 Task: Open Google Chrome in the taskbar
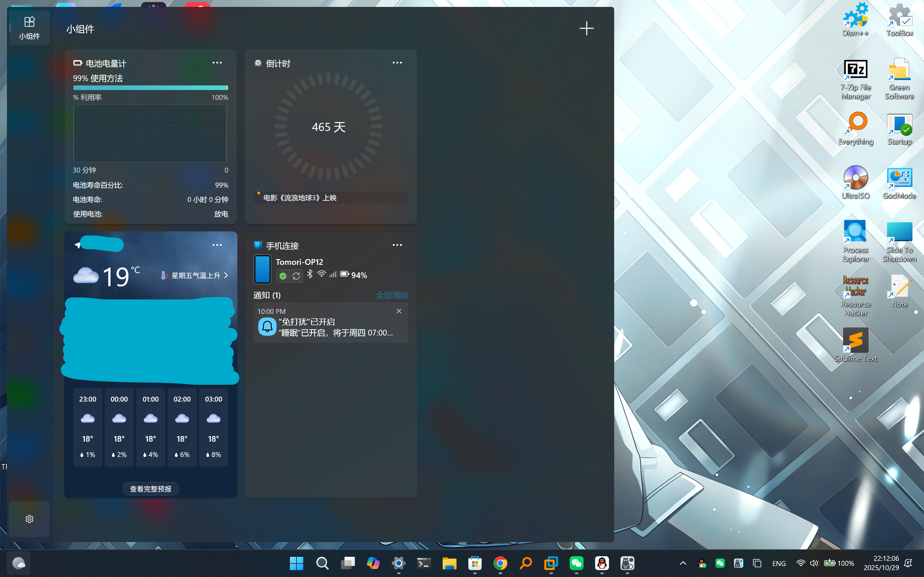[500, 563]
